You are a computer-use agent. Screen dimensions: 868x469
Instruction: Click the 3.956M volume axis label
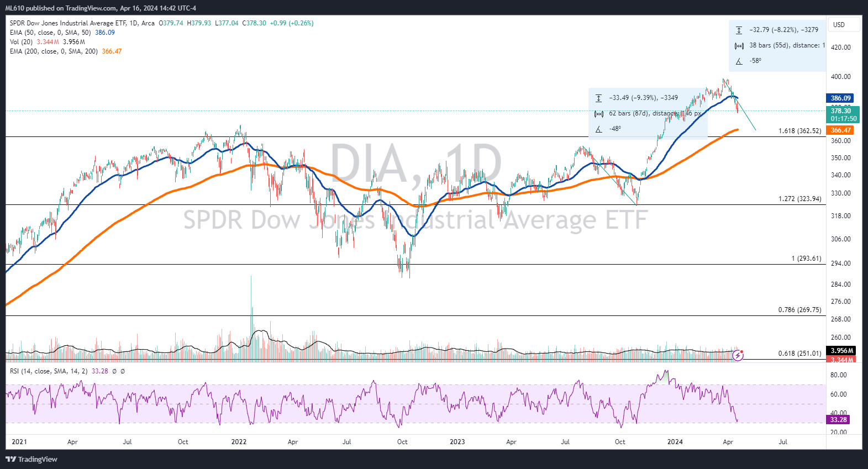[842, 351]
